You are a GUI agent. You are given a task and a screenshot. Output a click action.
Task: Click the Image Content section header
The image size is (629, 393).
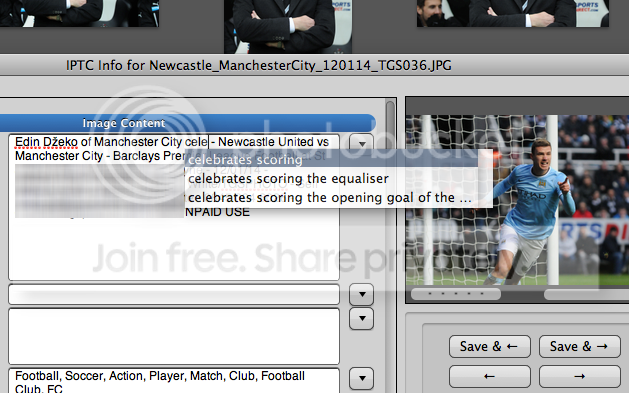(188, 123)
